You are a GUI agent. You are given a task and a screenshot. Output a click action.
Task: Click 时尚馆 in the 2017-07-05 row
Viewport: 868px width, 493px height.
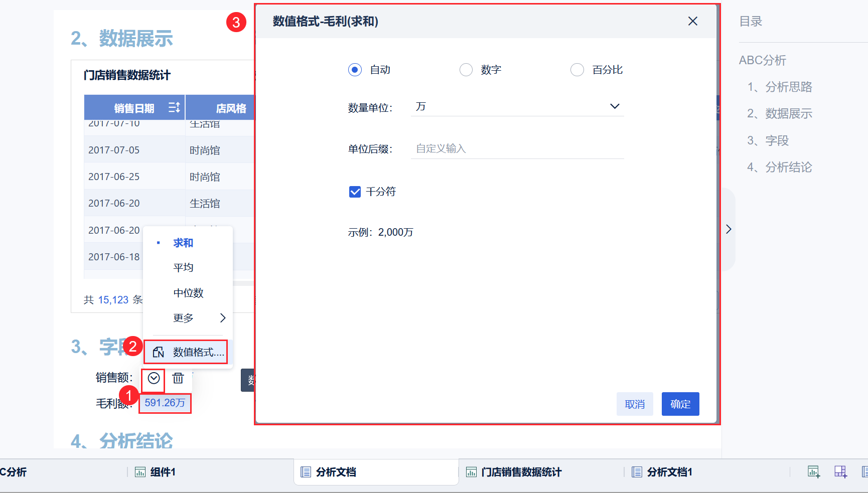(205, 150)
